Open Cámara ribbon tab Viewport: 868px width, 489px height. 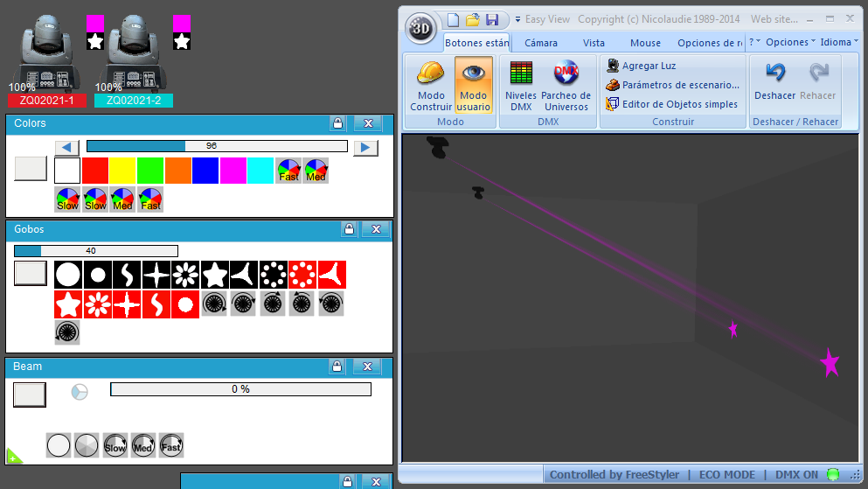541,43
